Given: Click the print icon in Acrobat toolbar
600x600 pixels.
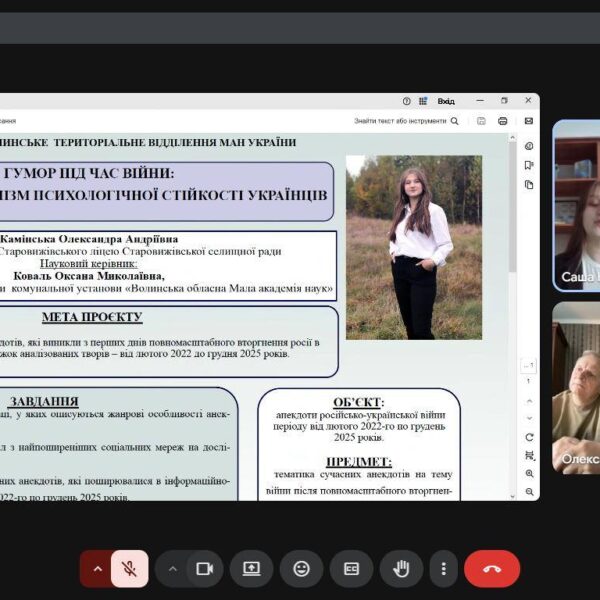Looking at the screenshot, I should (503, 121).
